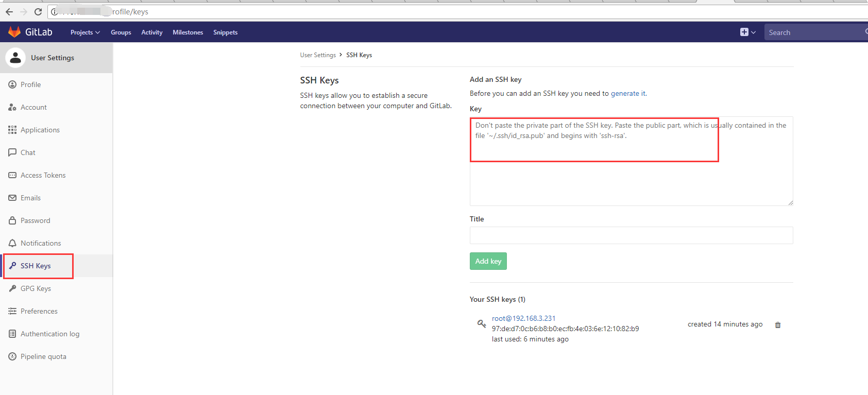Click the 'last used: 6 minutes ago' text
This screenshot has width=868, height=395.
530,339
